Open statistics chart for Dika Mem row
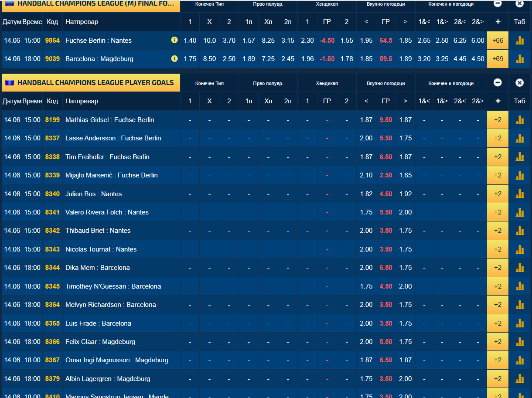The width and height of the screenshot is (532, 398). tap(520, 267)
